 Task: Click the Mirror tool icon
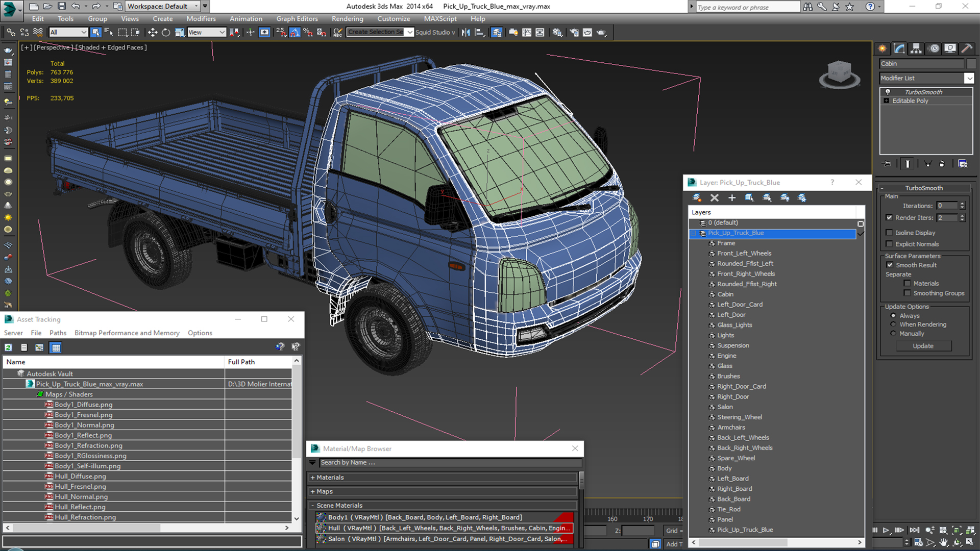pos(465,32)
